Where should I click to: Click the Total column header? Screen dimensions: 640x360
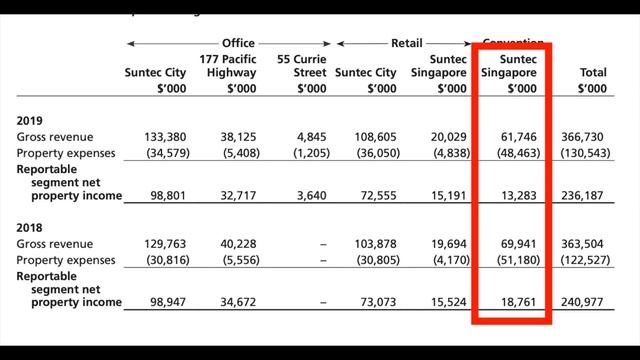pos(593,72)
